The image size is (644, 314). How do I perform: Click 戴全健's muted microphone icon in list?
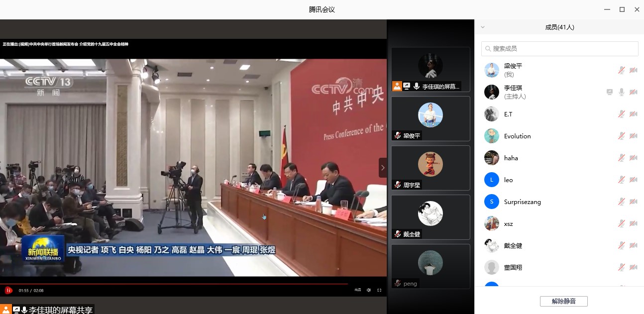coord(621,245)
